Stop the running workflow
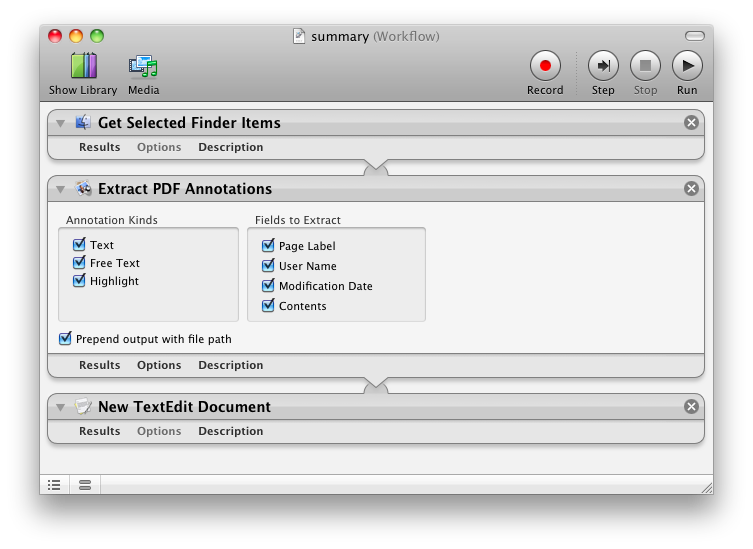 645,65
